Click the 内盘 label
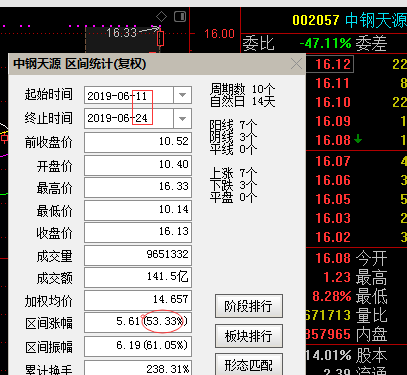The height and width of the screenshot is (375, 407). click(x=371, y=334)
